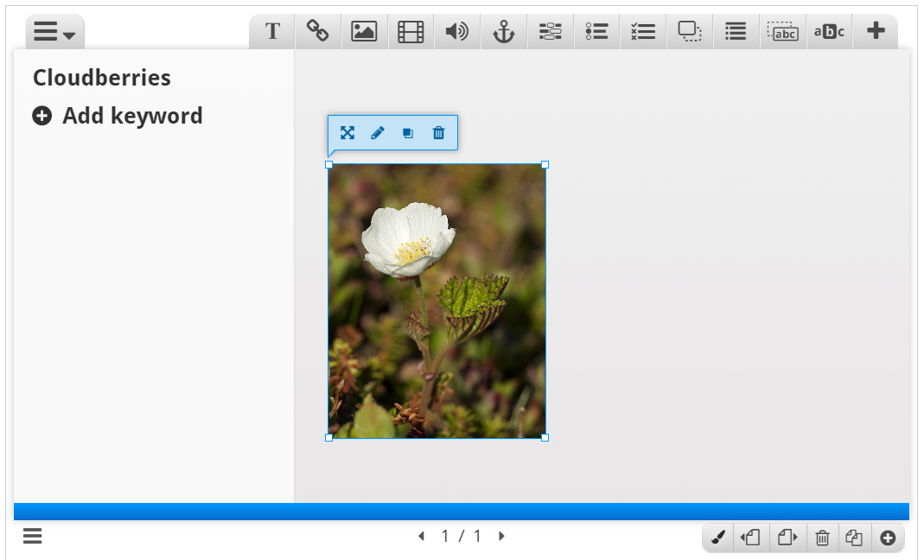
Task: Insert a Multiple Choice question
Action: tap(643, 31)
